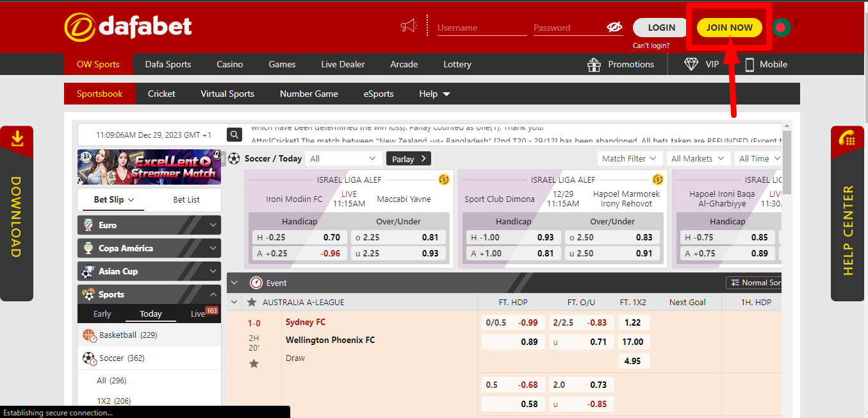Open the Bet List tab
Viewport: 868px width, 418px height.
(186, 199)
